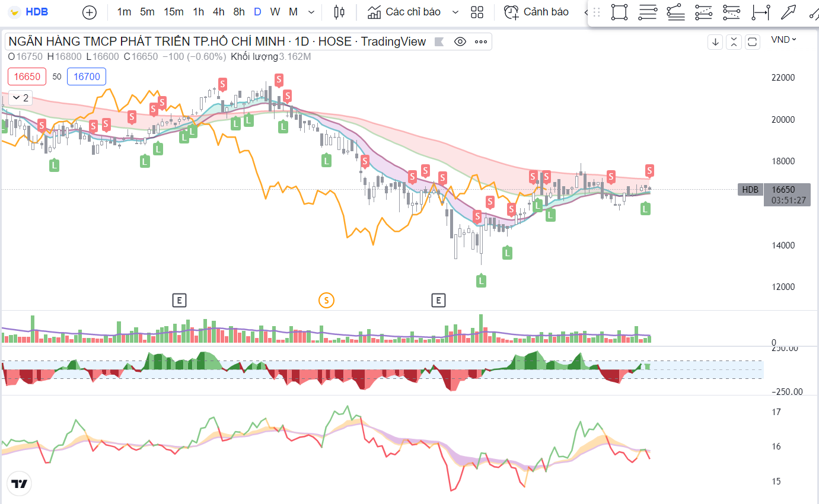The height and width of the screenshot is (504, 819).
Task: Click the TradingView logo badge
Action: point(19,484)
